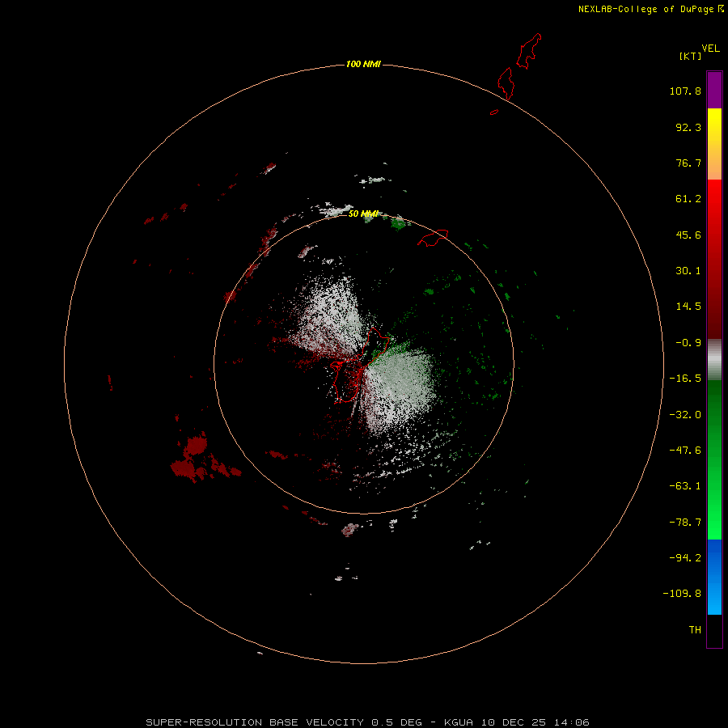Click the [KT] units label

690,56
